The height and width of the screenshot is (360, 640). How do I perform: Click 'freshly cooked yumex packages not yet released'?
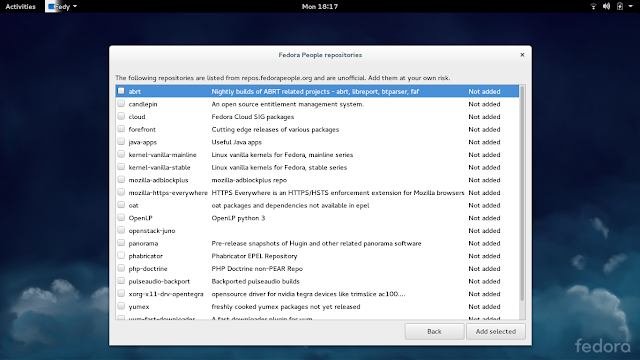[286, 307]
